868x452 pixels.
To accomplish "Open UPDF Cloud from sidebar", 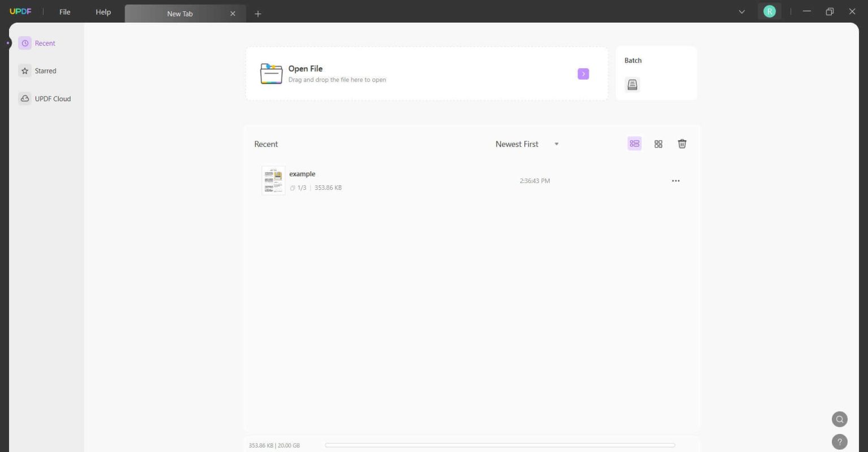I will (53, 98).
